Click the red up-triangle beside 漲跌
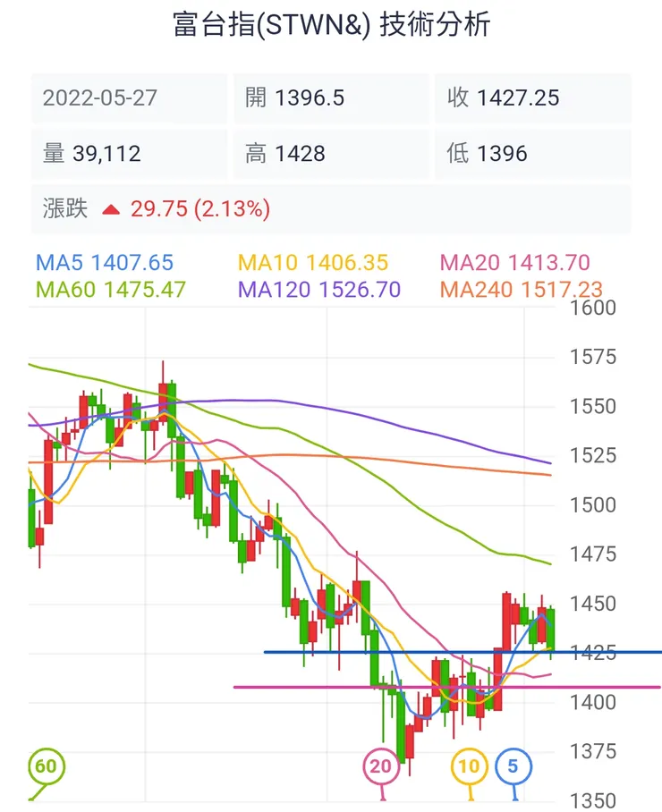The image size is (662, 812). tap(111, 210)
